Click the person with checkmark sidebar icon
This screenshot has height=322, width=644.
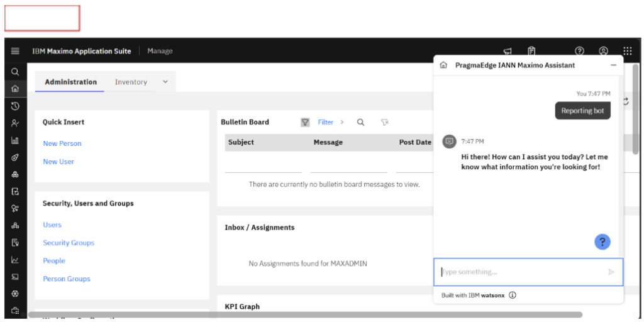tap(15, 123)
